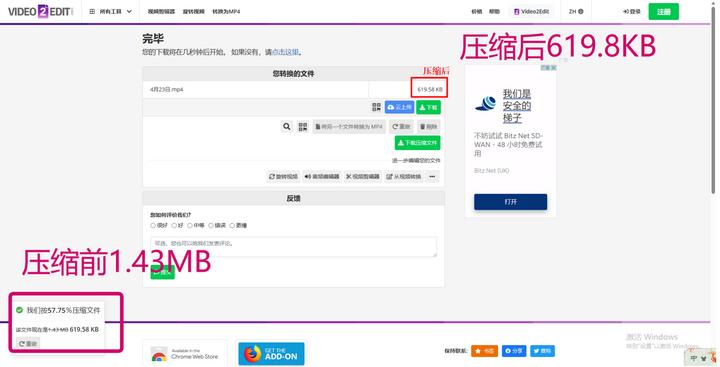The width and height of the screenshot is (720, 367).
Task: Open the 视频剪辑器 nav item
Action: pyautogui.click(x=161, y=11)
